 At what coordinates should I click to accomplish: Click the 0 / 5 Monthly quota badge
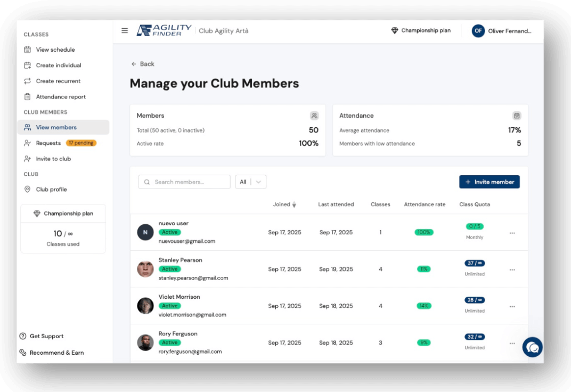[475, 226]
